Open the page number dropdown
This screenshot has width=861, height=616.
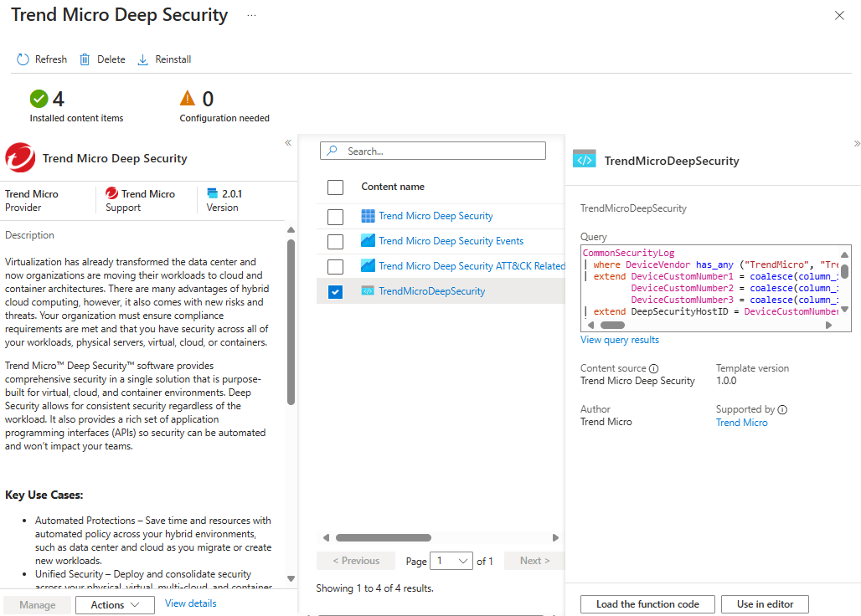coord(451,561)
